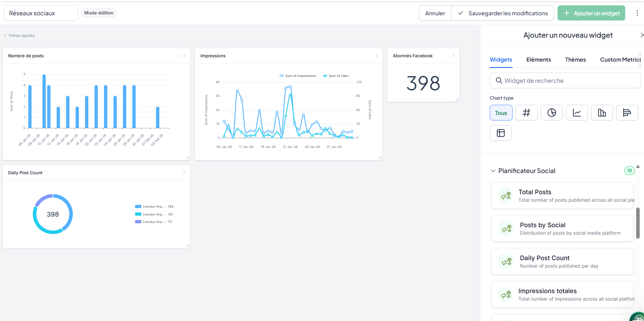Switch to the Widgets tab
This screenshot has width=644, height=321.
[x=501, y=60]
